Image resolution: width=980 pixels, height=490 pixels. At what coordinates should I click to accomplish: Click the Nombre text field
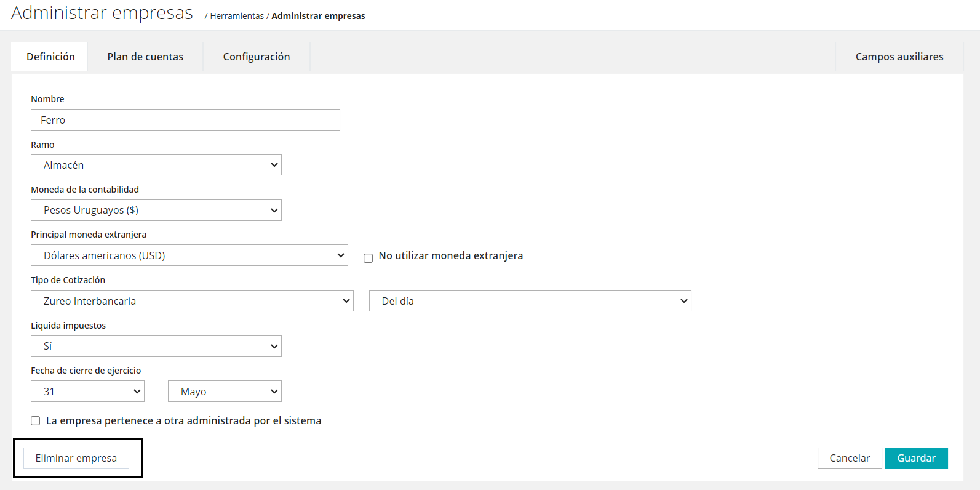tap(185, 120)
